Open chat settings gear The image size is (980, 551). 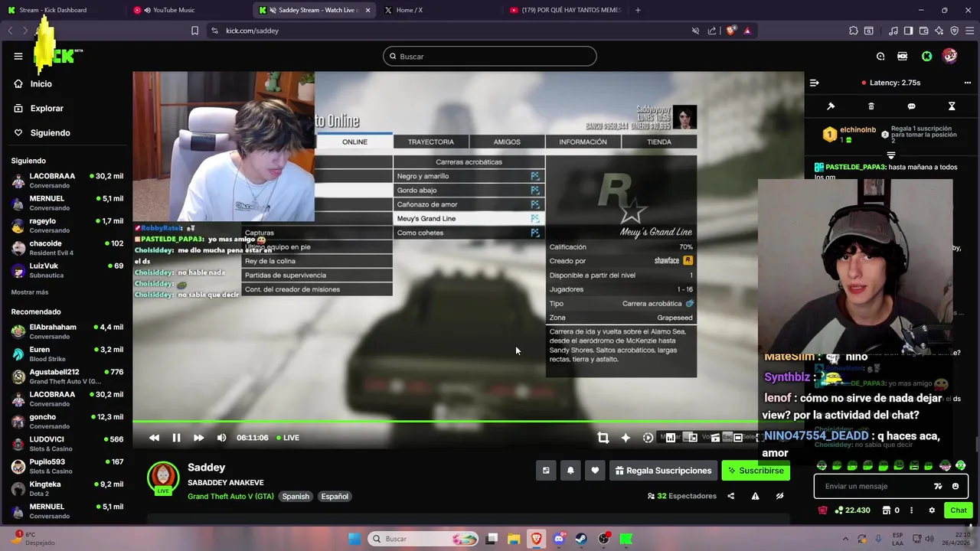[932, 510]
